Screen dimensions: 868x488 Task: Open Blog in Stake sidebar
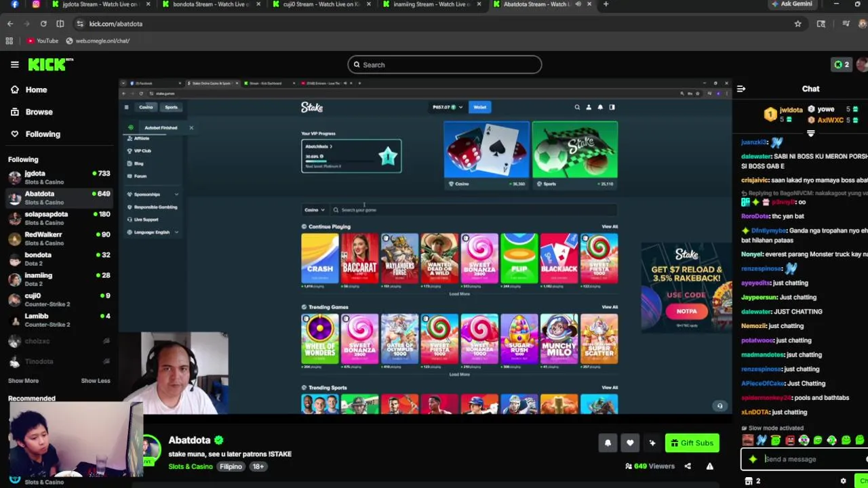pyautogui.click(x=135, y=163)
